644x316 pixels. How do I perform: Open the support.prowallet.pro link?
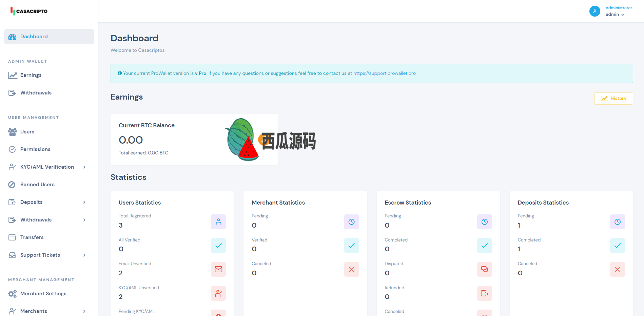pyautogui.click(x=385, y=73)
